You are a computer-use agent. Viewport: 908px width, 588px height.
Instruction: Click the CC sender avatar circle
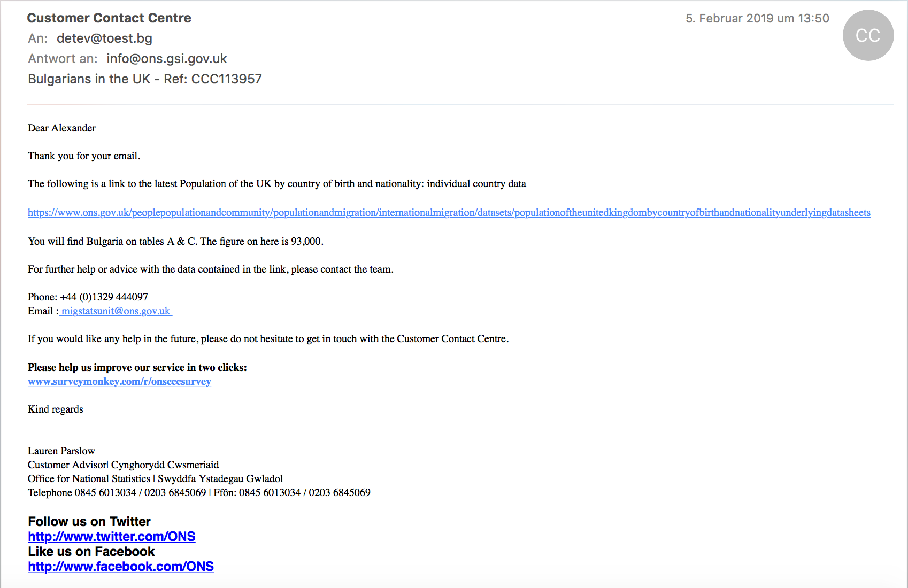click(x=868, y=35)
